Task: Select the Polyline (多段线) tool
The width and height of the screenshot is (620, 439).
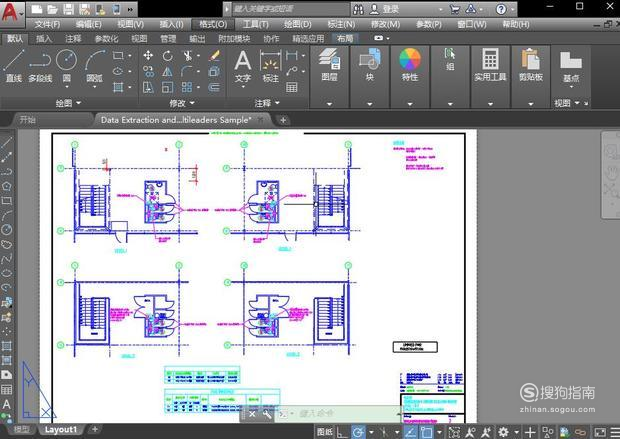Action: (40, 66)
